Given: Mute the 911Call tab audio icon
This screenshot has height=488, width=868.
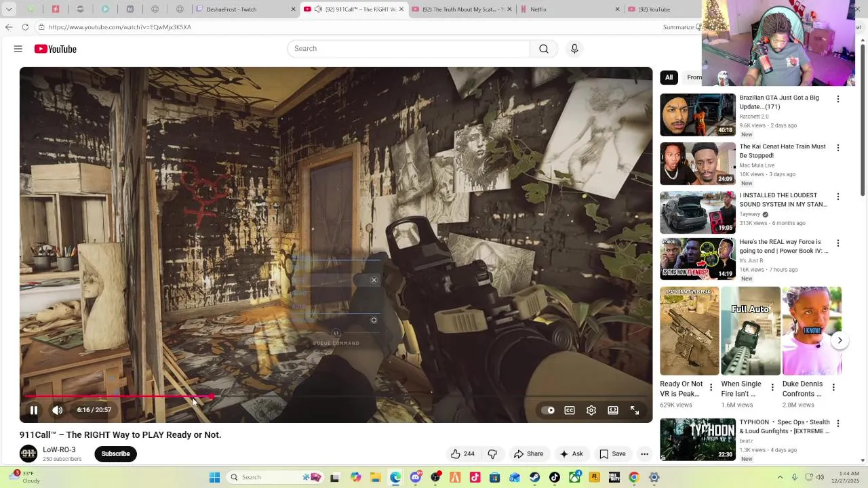Looking at the screenshot, I should pyautogui.click(x=318, y=9).
